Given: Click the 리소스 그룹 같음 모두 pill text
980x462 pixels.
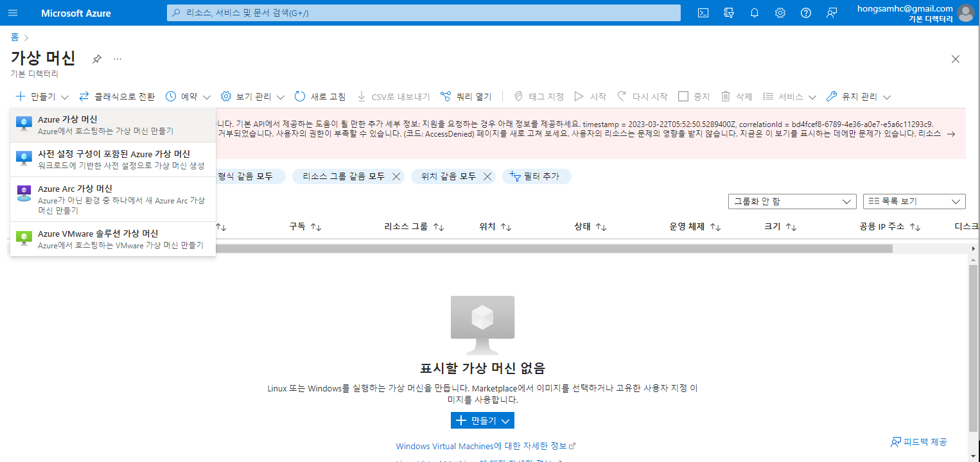Looking at the screenshot, I should [x=344, y=176].
